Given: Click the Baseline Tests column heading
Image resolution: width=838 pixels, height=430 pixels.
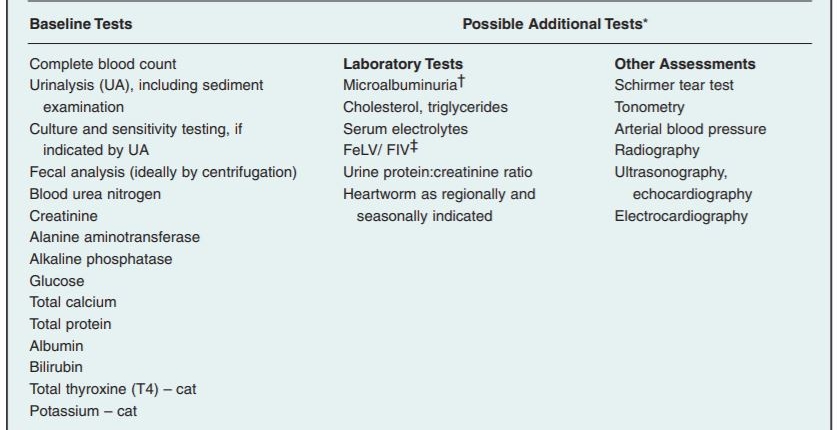Looking at the screenshot, I should tap(81, 21).
